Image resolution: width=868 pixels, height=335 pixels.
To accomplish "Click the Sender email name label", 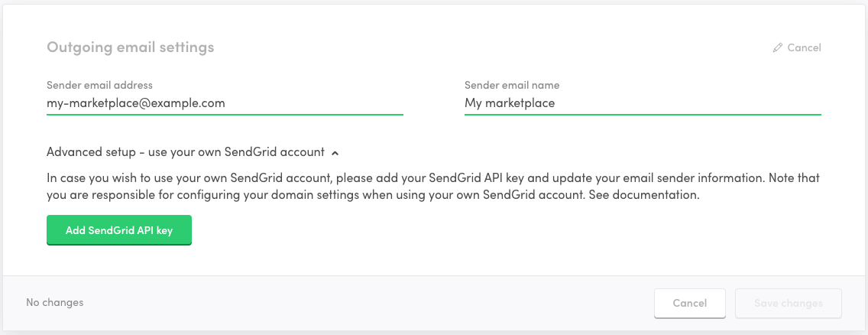I will pyautogui.click(x=512, y=85).
